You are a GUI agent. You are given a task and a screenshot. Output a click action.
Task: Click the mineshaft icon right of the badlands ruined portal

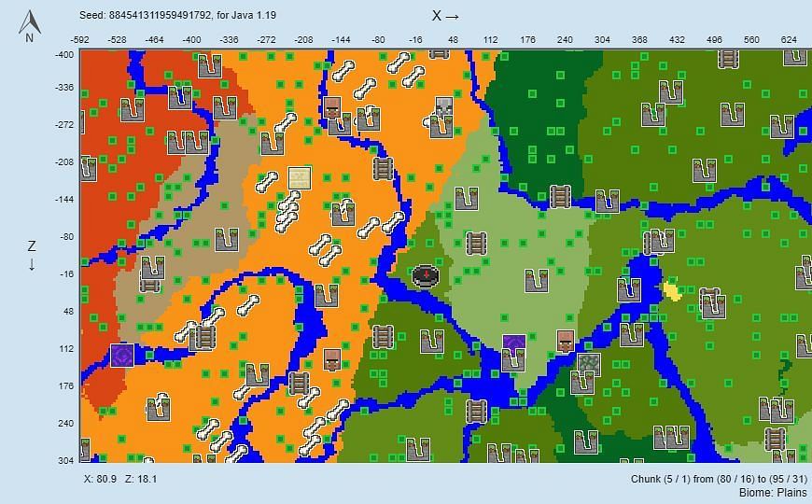[x=205, y=337]
